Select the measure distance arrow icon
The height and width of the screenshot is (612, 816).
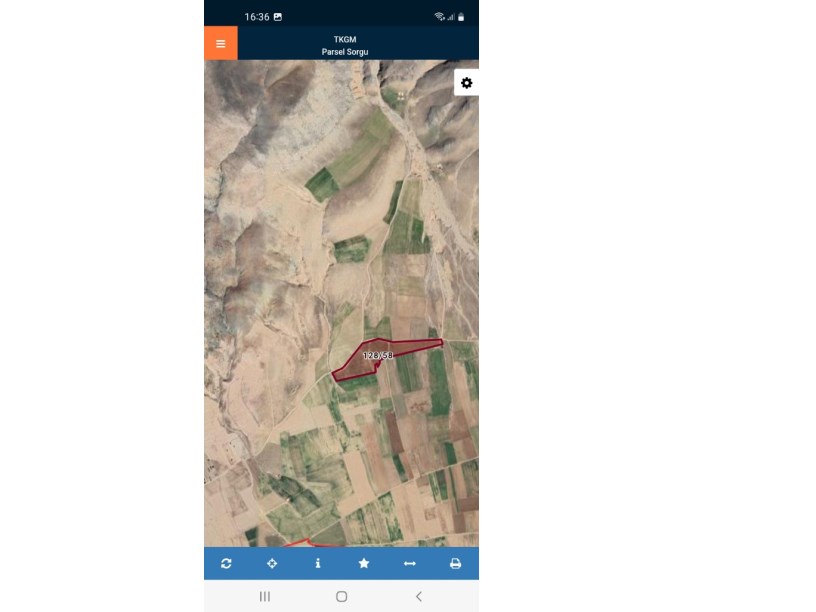410,563
